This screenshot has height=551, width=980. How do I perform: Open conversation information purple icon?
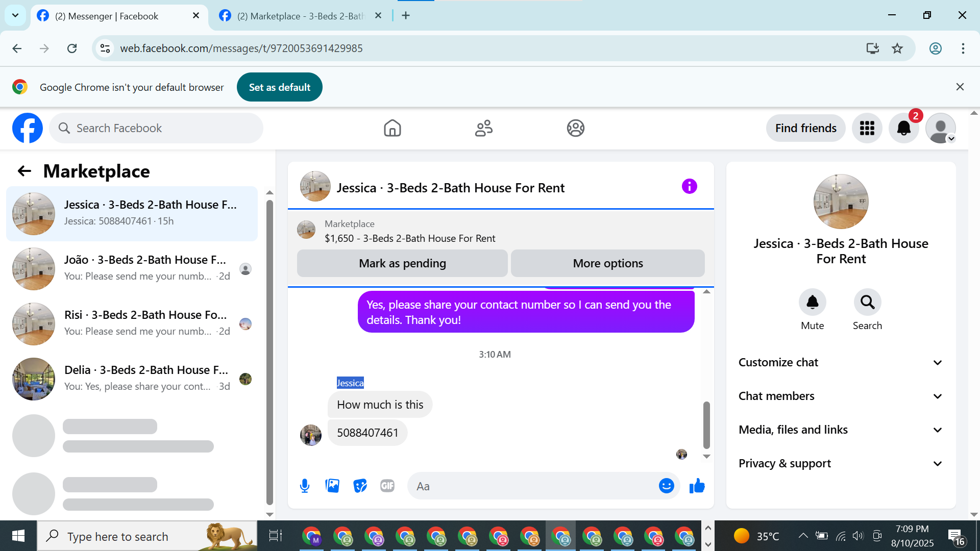point(689,187)
